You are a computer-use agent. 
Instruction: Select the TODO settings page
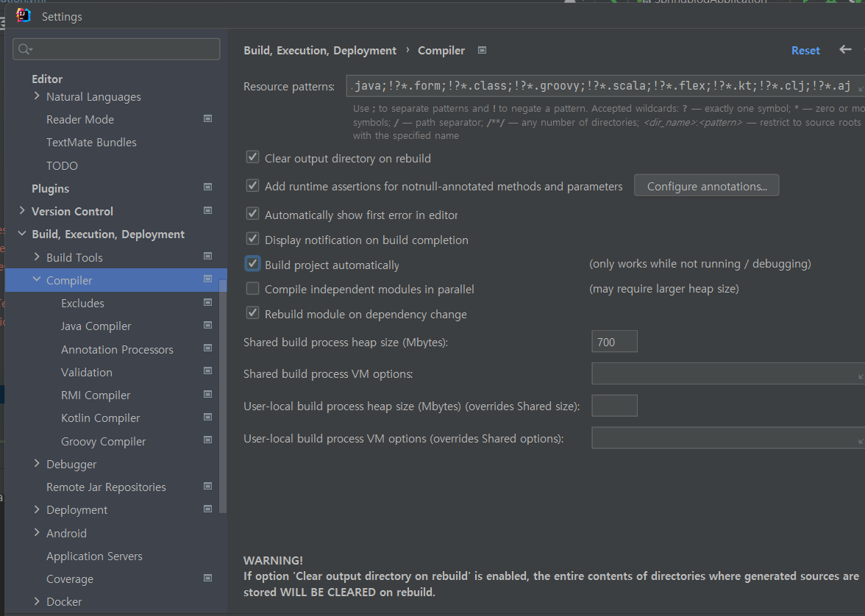[x=62, y=165]
